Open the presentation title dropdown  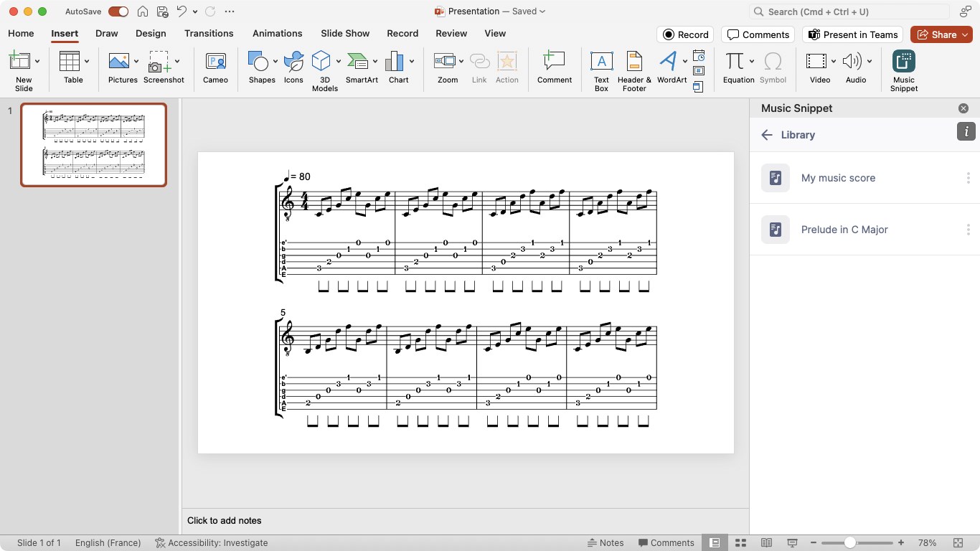[542, 11]
